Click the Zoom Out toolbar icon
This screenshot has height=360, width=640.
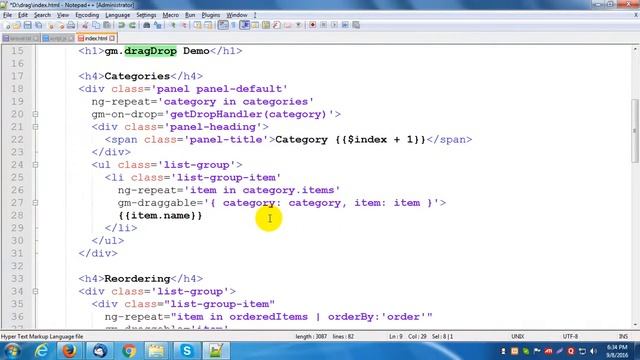(185, 25)
